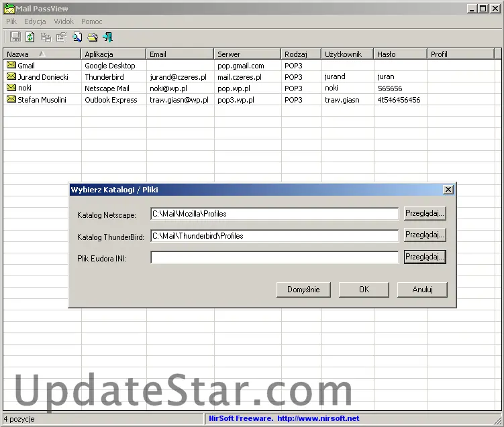Click the 4 pozycje status bar text

pos(19,419)
